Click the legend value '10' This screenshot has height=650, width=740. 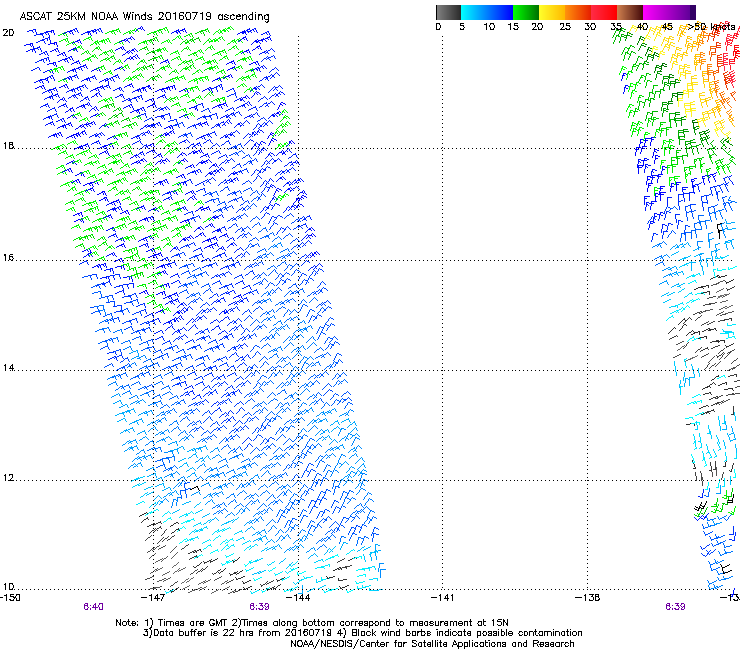(489, 27)
